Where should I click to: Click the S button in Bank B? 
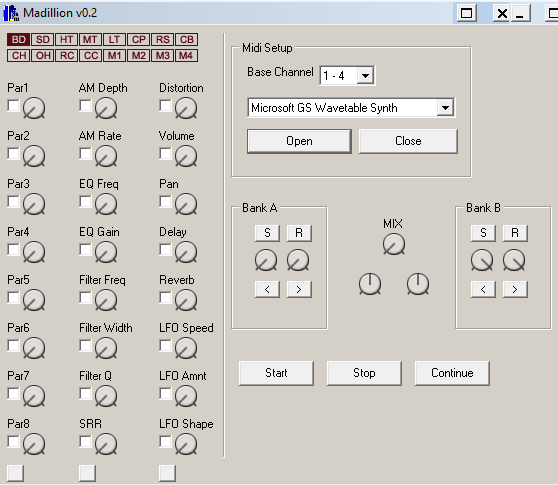click(483, 233)
